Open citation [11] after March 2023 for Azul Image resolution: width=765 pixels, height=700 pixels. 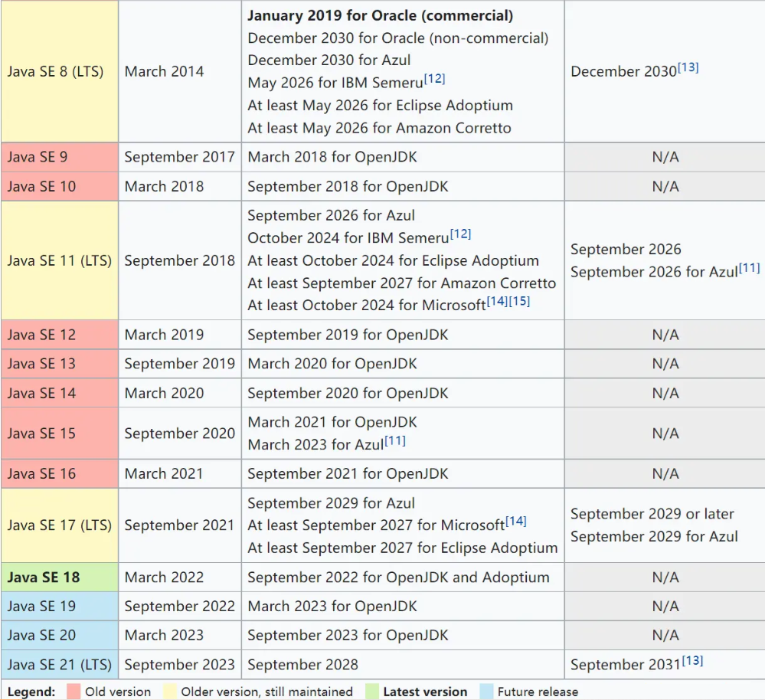pos(394,440)
